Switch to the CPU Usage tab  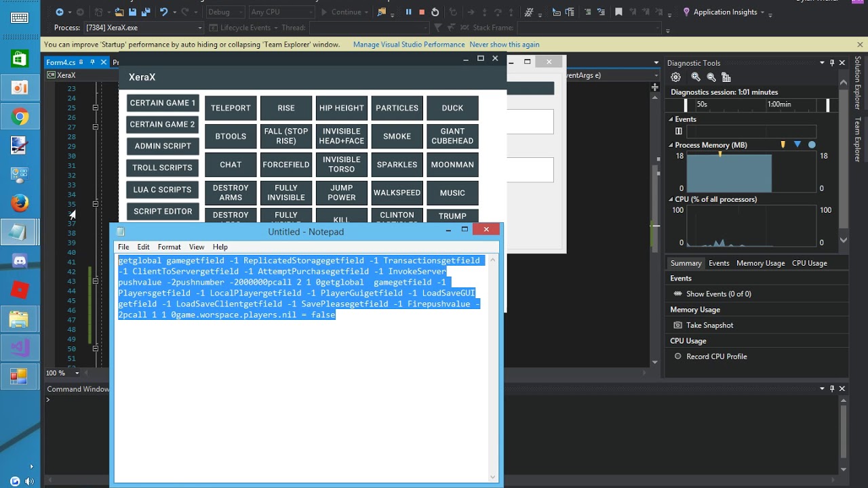pos(810,263)
